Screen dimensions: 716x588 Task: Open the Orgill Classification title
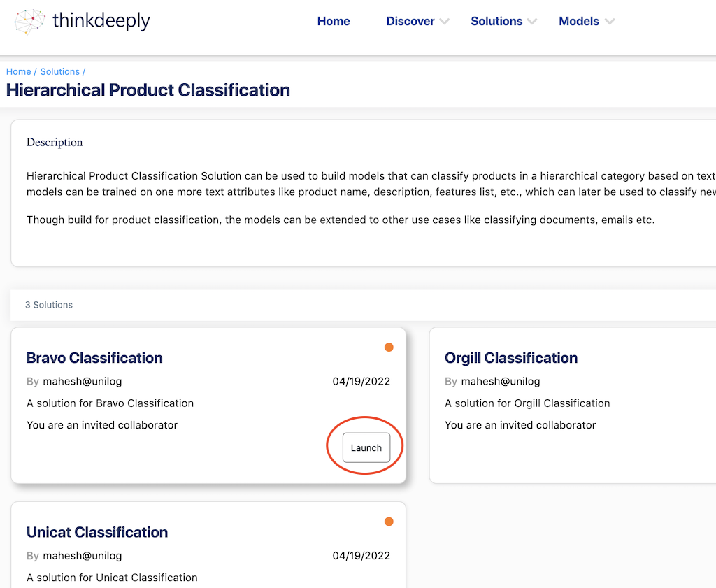click(x=511, y=358)
